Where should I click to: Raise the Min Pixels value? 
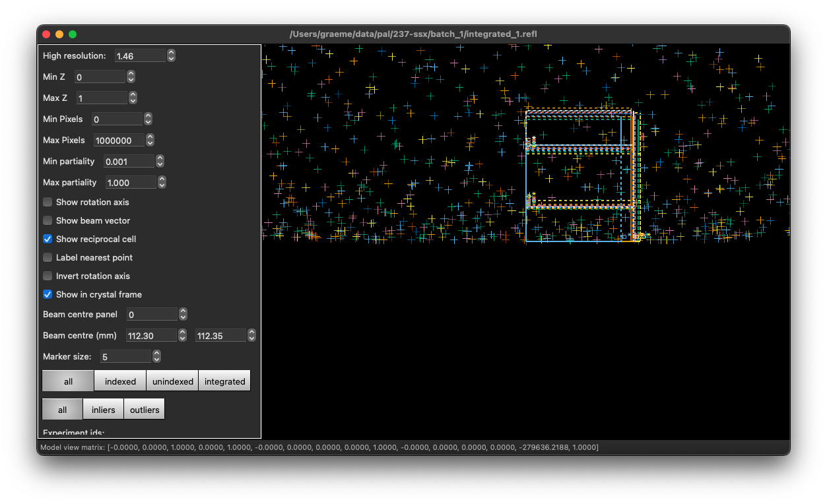pyautogui.click(x=148, y=115)
